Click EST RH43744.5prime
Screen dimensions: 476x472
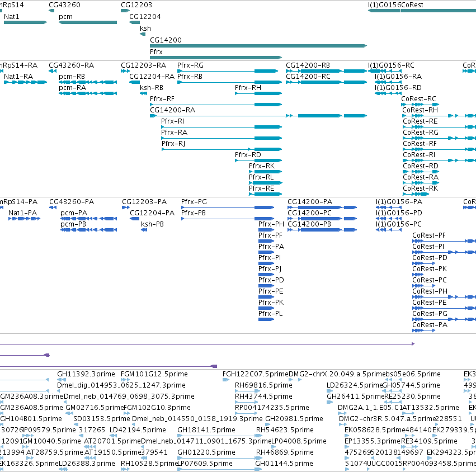click(x=247, y=402)
